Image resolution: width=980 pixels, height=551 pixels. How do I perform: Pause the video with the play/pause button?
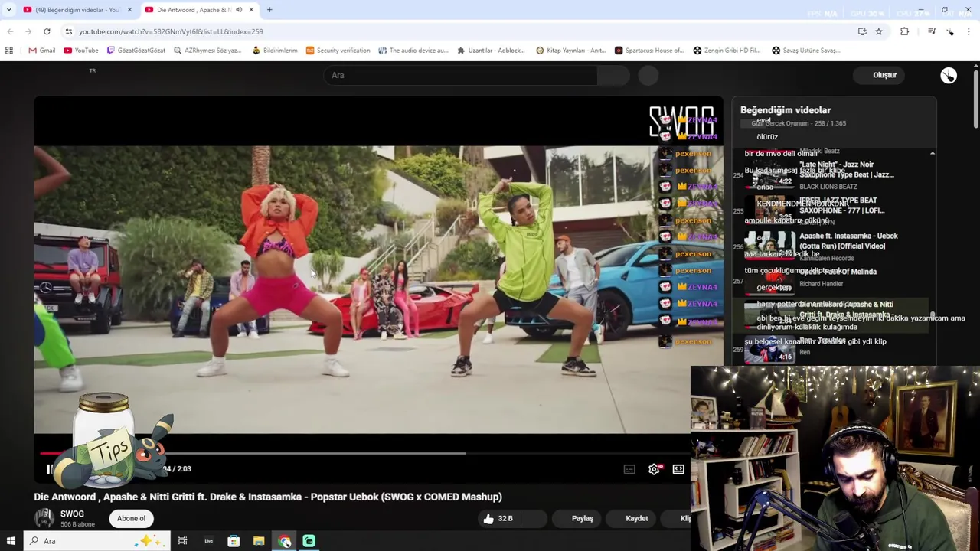point(48,469)
